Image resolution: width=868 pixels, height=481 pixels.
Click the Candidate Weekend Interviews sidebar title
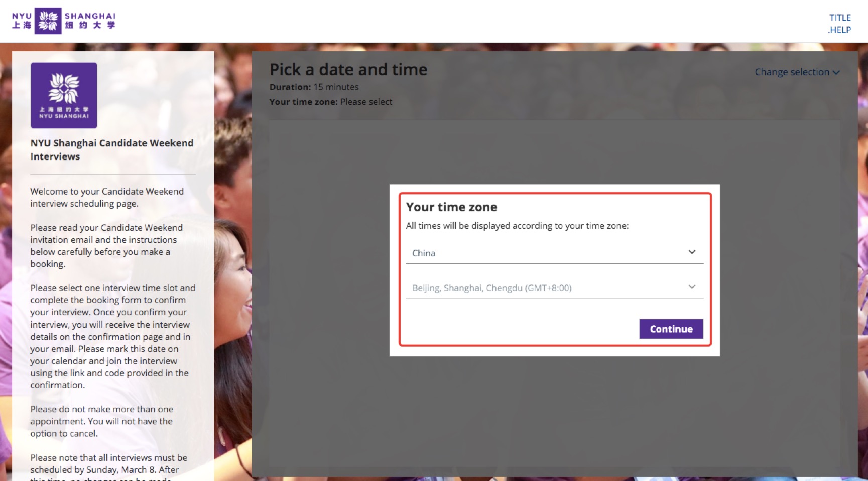coord(111,149)
